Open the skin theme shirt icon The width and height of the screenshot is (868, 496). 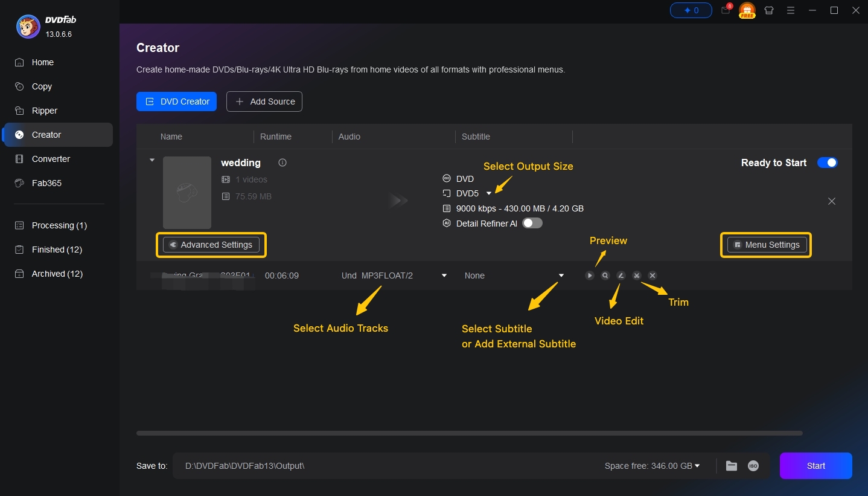pyautogui.click(x=769, y=10)
